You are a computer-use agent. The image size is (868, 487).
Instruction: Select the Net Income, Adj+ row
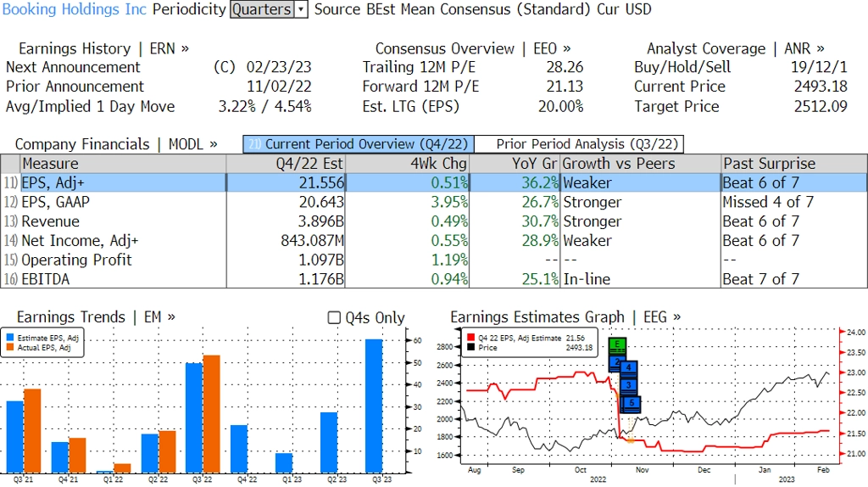click(434, 241)
